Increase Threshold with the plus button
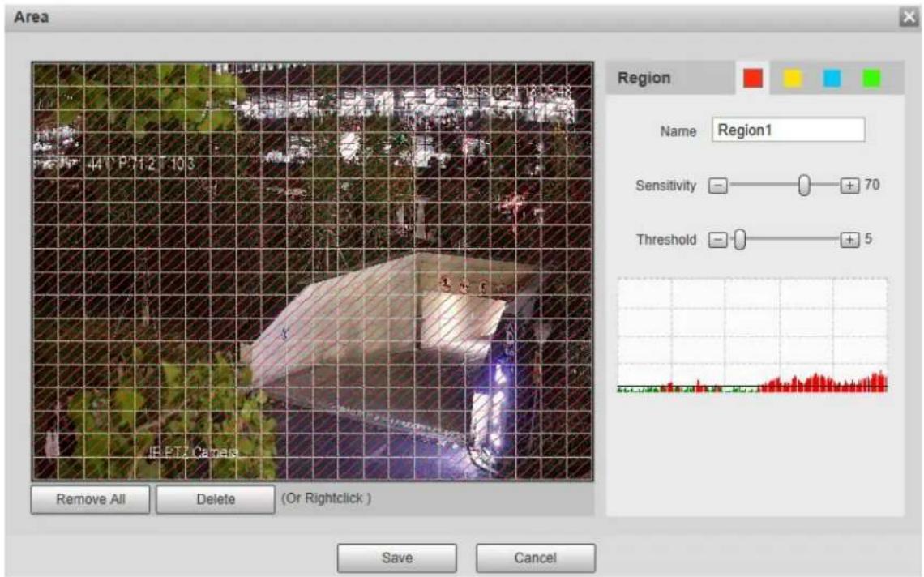The image size is (924, 577). tap(849, 240)
